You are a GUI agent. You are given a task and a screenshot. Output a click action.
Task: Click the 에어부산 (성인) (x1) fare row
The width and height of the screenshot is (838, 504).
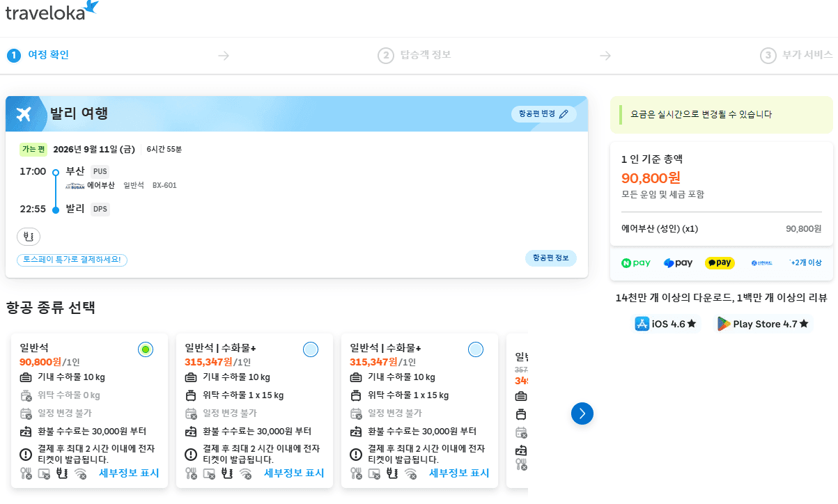[722, 228]
